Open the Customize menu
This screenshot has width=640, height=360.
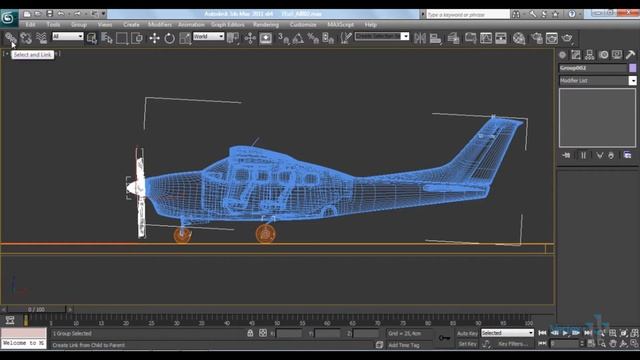[x=303, y=24]
